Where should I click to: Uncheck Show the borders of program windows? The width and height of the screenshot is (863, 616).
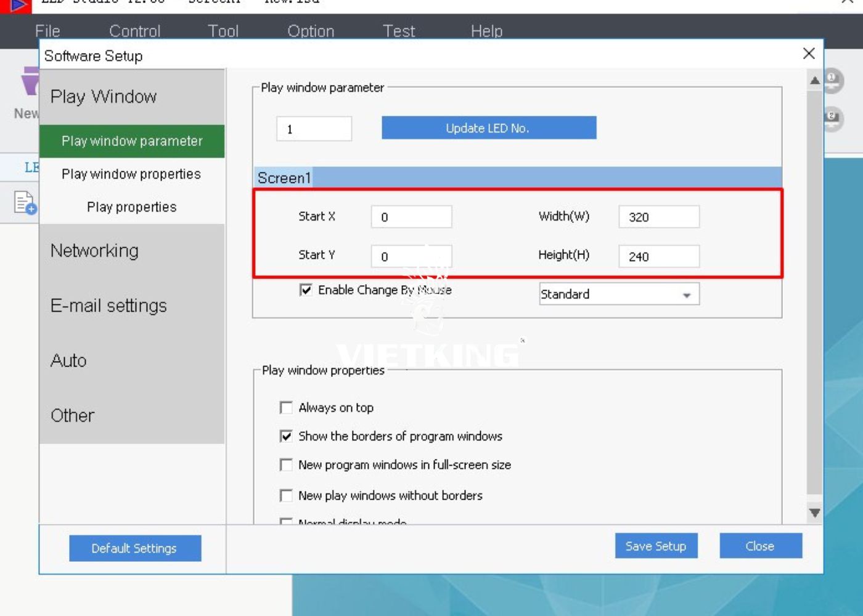(x=286, y=436)
